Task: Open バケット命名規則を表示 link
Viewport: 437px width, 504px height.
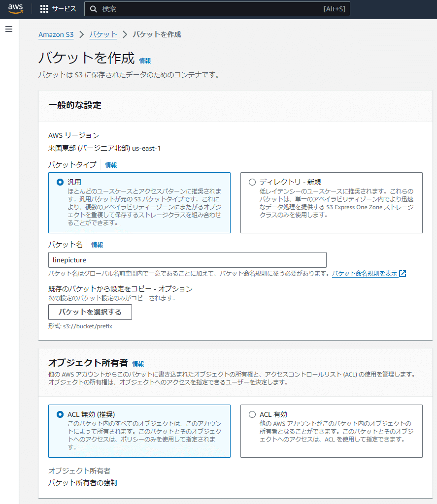Action: pyautogui.click(x=365, y=274)
